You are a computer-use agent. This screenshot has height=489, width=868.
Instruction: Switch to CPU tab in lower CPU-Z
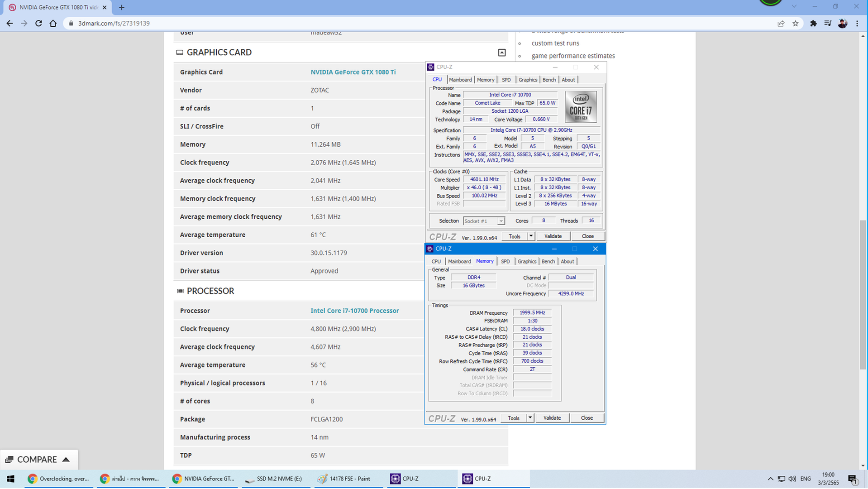(436, 262)
